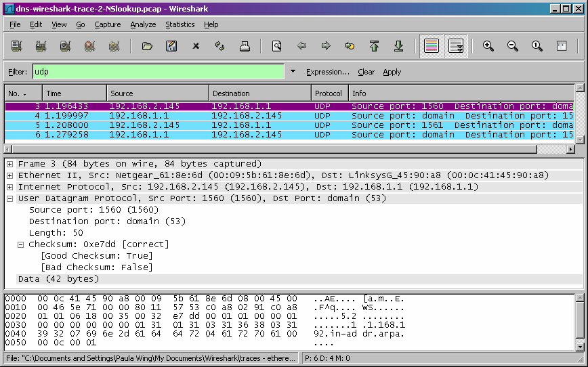Select 'Destination port: domain (53)' detail line

coord(107,221)
